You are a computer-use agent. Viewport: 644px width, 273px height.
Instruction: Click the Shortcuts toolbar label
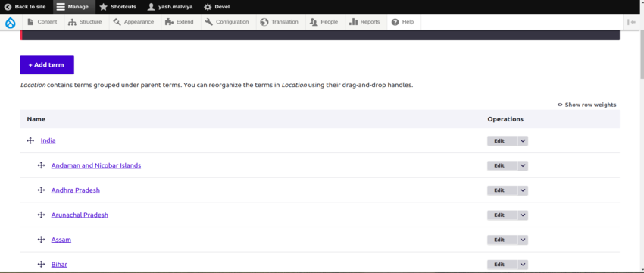pyautogui.click(x=123, y=7)
